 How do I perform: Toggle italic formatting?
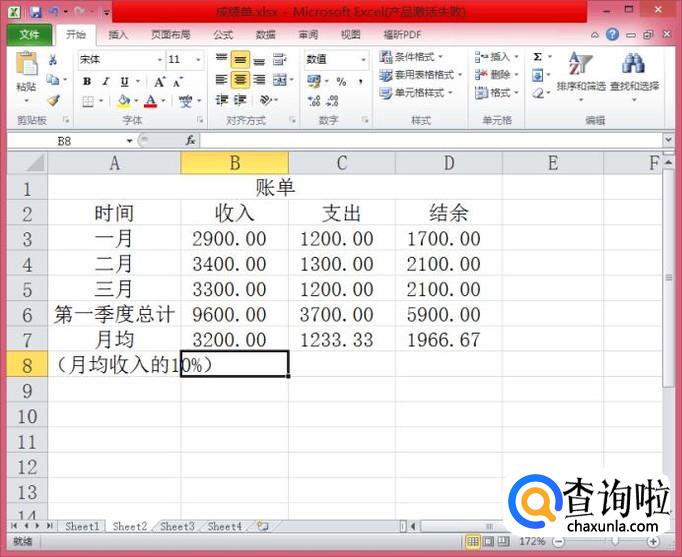coord(105,81)
